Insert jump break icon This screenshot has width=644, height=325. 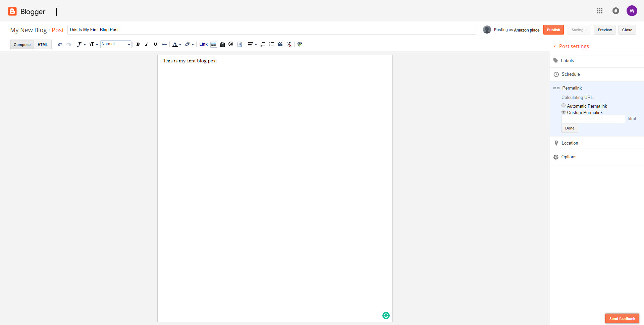(x=239, y=44)
